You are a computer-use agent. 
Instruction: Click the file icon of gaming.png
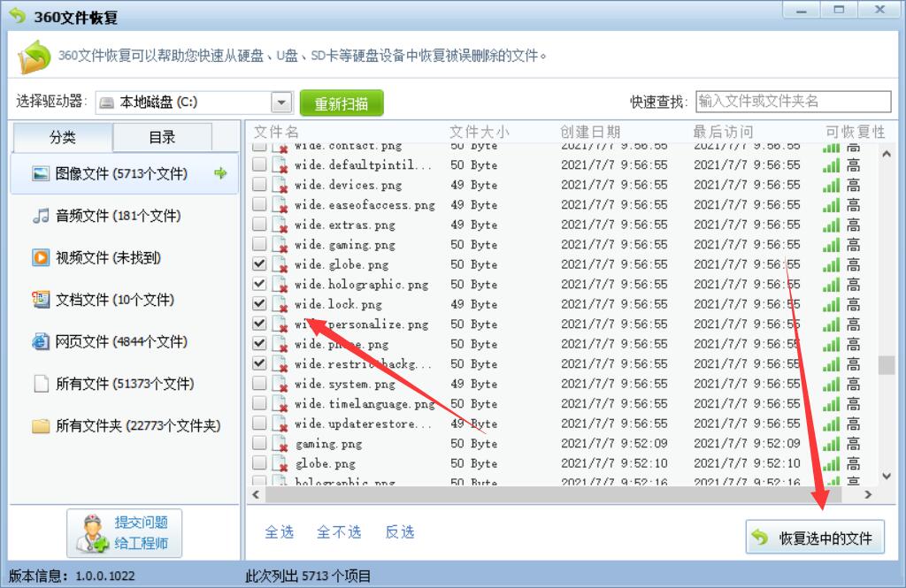pos(280,444)
